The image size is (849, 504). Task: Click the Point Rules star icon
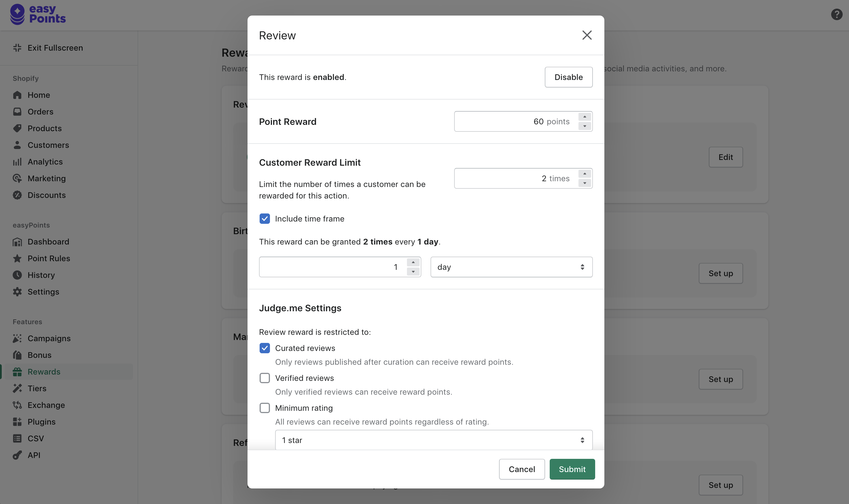[x=17, y=258]
